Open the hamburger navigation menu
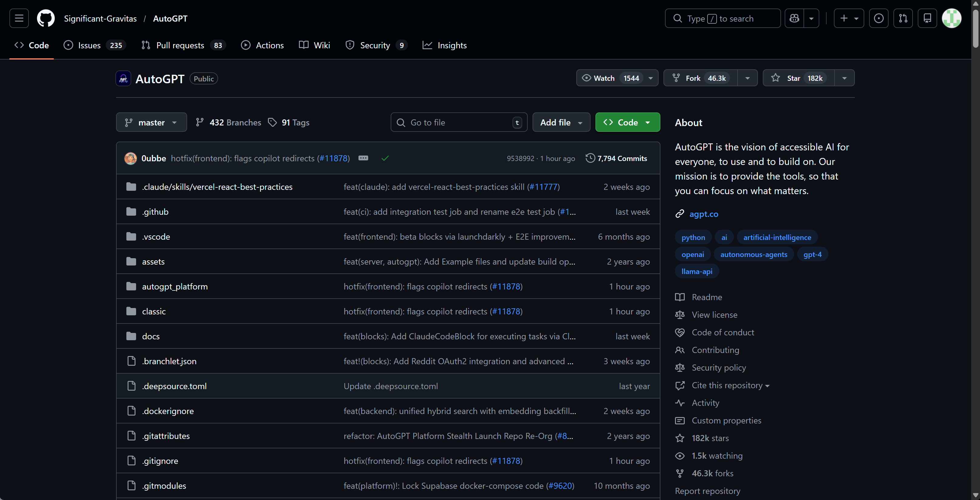This screenshot has height=500, width=980. 19,18
